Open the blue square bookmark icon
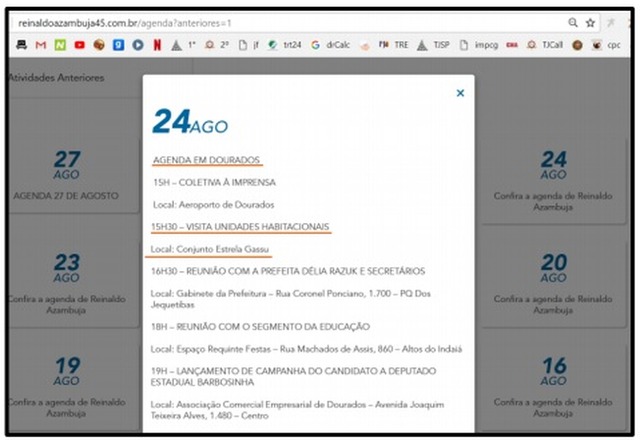The width and height of the screenshot is (640, 441). pyautogui.click(x=118, y=45)
